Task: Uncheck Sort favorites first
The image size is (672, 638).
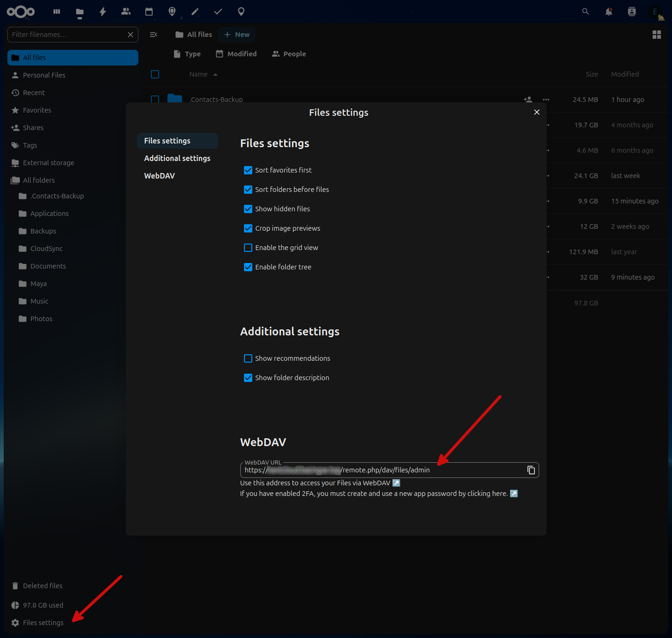Action: [x=248, y=170]
